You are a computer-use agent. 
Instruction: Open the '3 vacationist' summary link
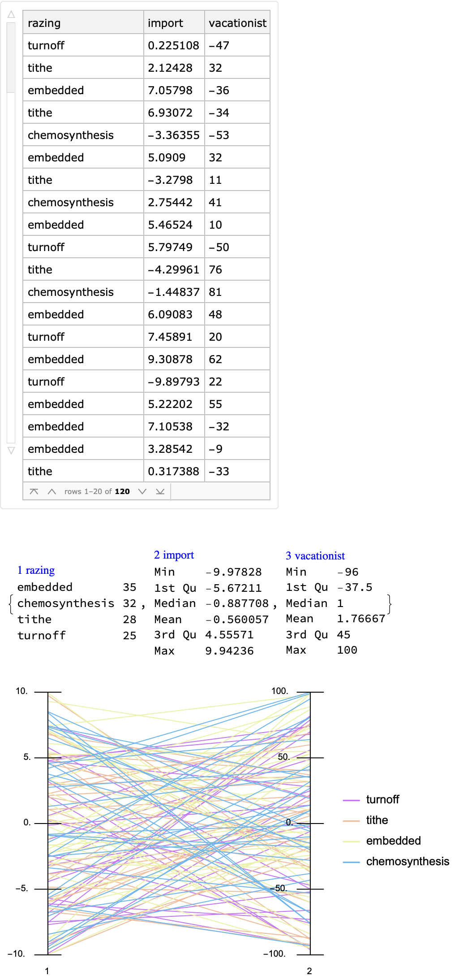click(x=315, y=556)
